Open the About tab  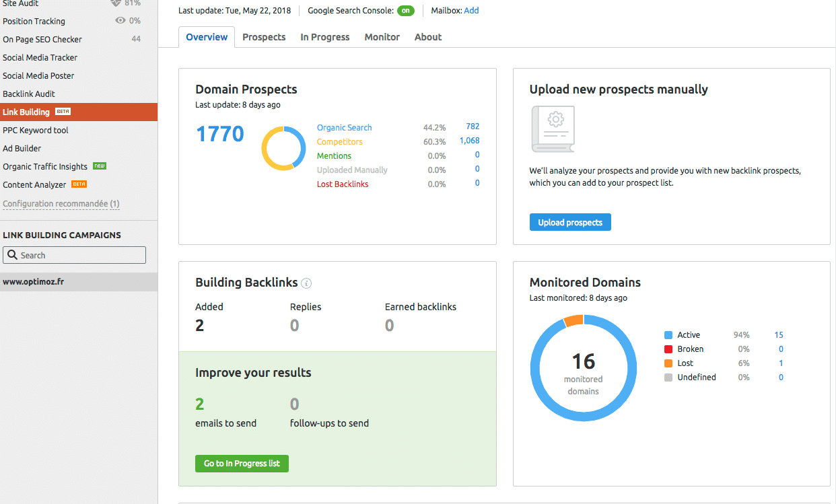click(428, 37)
